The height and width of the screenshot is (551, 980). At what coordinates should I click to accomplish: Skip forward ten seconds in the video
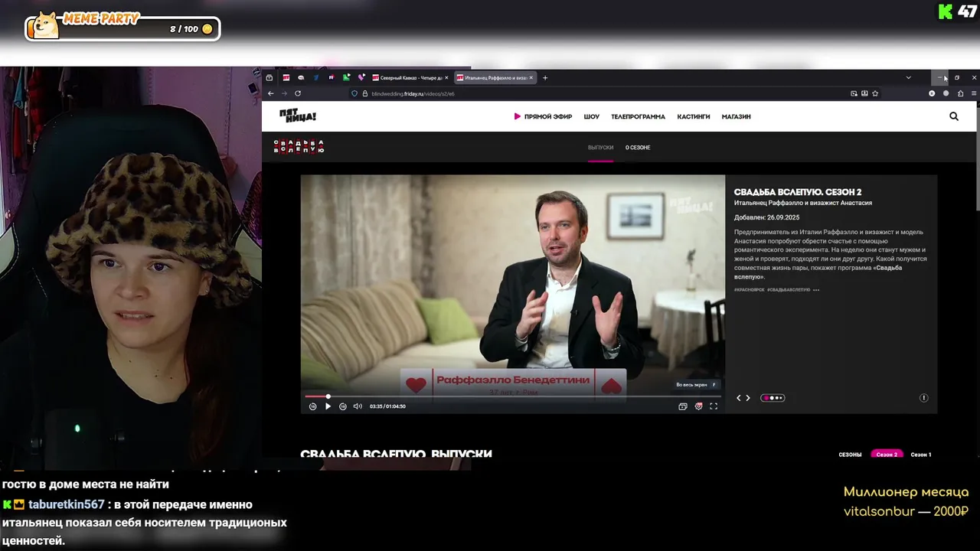point(342,406)
